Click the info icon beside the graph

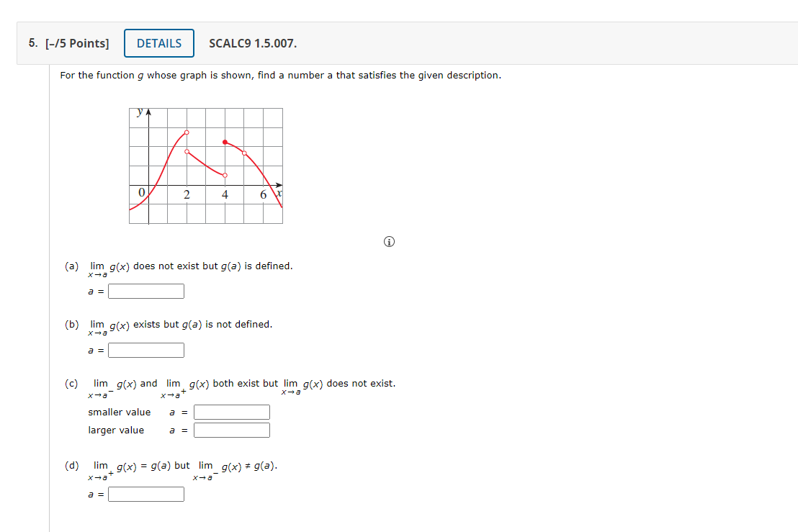[x=389, y=242]
